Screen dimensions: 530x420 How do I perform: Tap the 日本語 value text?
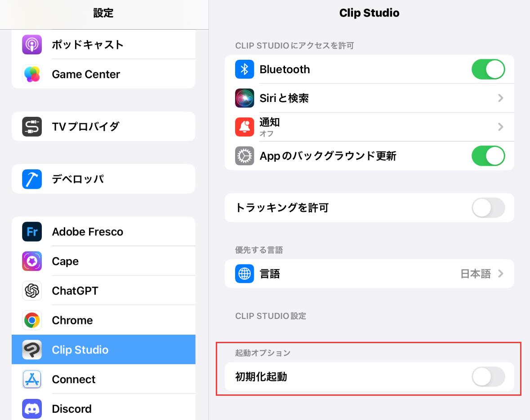(476, 274)
